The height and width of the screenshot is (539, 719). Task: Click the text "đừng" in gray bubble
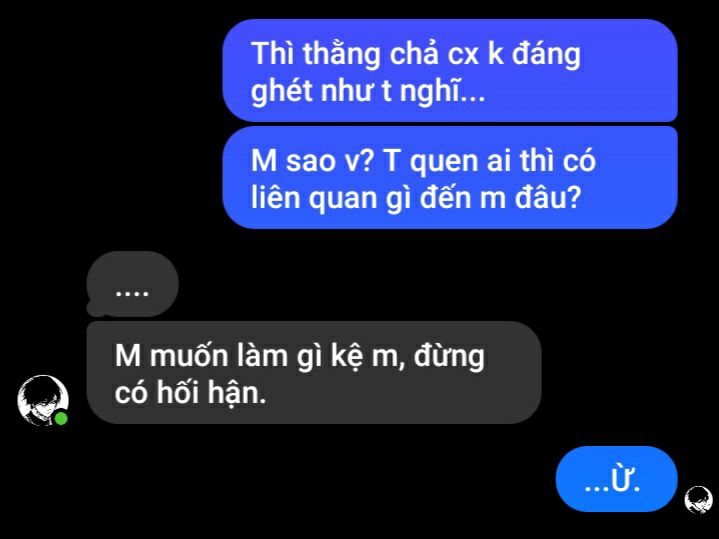(x=449, y=356)
